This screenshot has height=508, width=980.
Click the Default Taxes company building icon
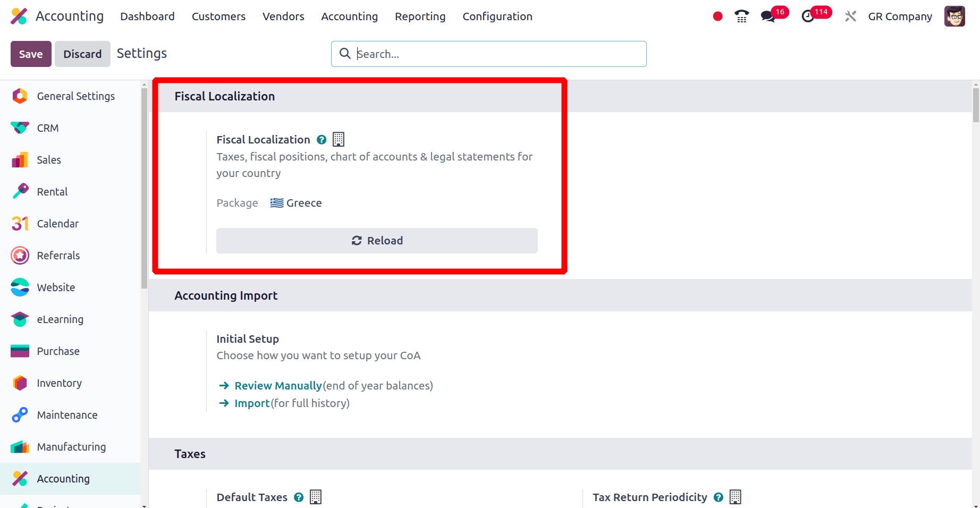tap(316, 497)
